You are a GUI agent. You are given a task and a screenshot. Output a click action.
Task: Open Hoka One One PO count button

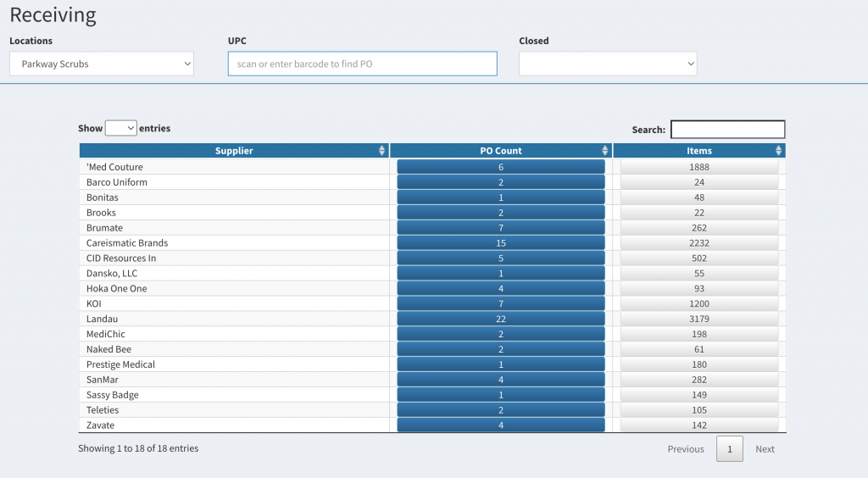tap(501, 289)
